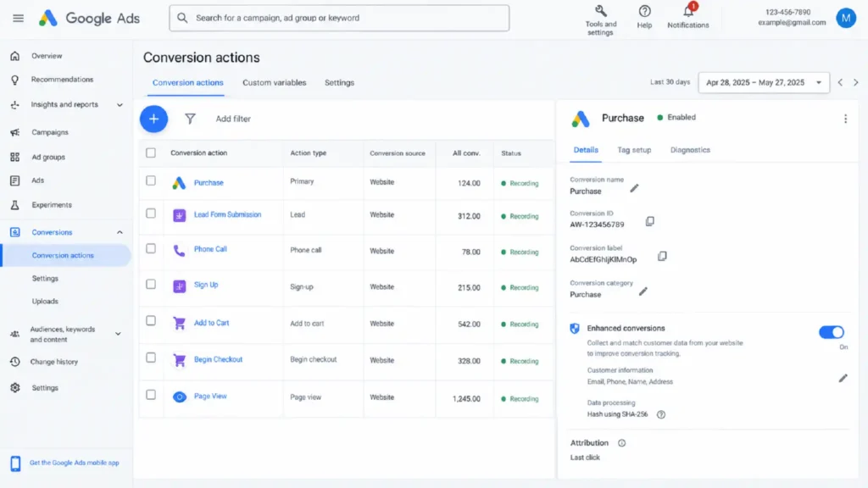The image size is (868, 488).
Task: Click Get the Google Ads mobile app
Action: pyautogui.click(x=75, y=463)
